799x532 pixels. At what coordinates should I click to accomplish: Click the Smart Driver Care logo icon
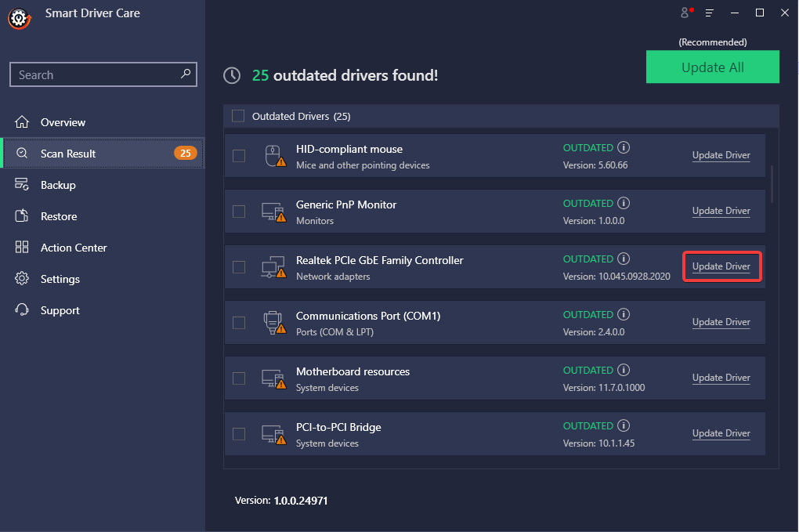19,18
